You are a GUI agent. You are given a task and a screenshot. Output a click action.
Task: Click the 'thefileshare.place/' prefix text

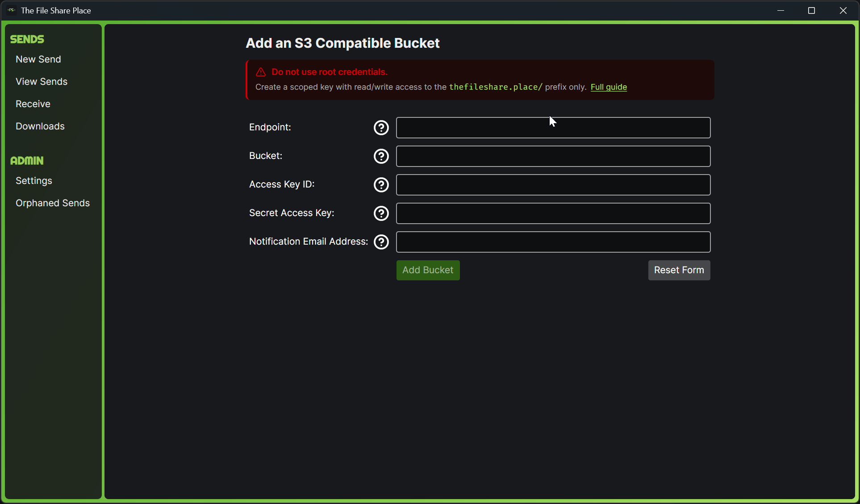(496, 87)
